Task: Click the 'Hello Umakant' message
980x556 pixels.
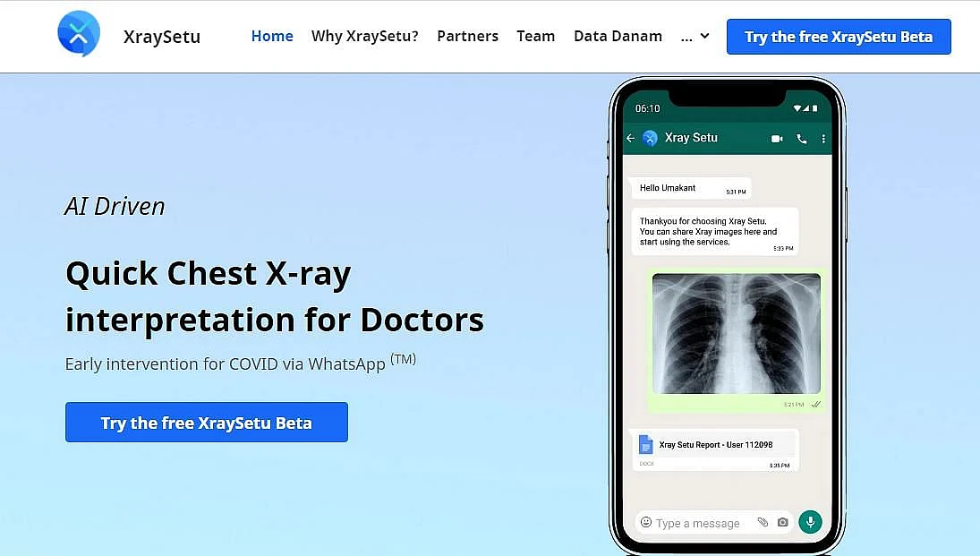Action: 691,188
